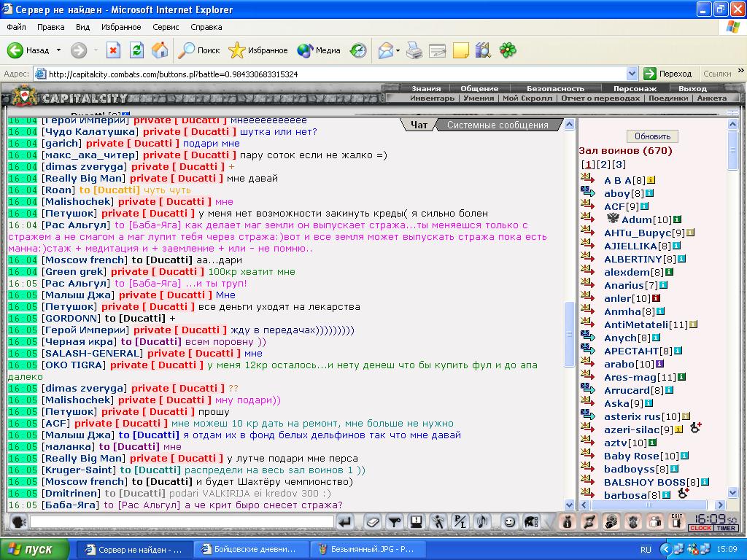This screenshot has width=747, height=560.
Task: Click the Mail envelope icon
Action: (x=385, y=50)
